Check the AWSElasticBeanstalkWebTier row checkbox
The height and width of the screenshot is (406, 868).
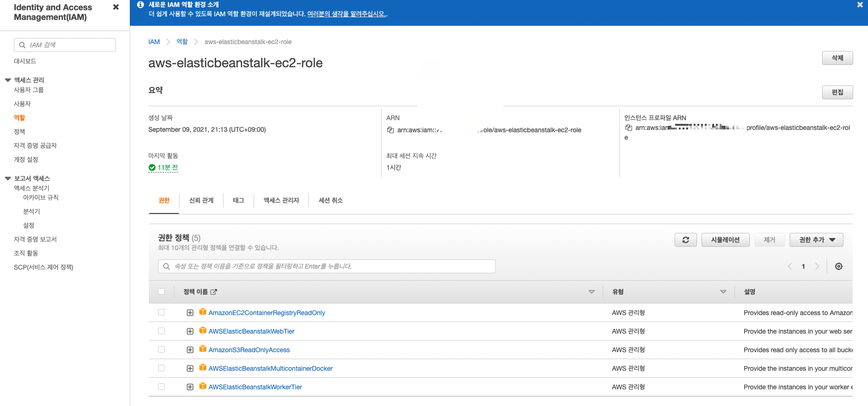coord(161,331)
